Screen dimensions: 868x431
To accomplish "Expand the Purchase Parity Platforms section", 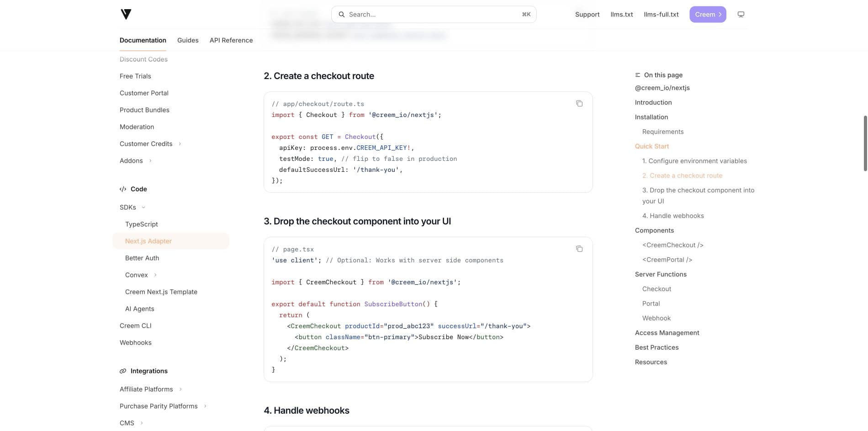I will (x=163, y=406).
